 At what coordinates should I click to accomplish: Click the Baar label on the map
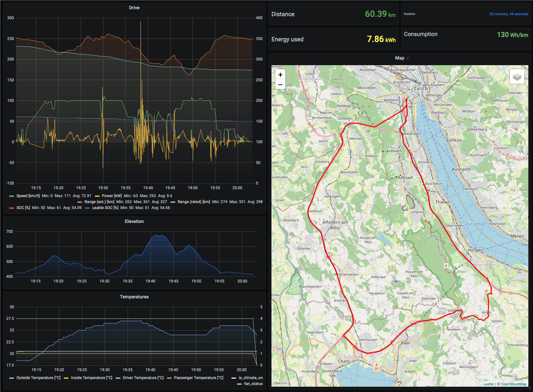tap(406, 343)
